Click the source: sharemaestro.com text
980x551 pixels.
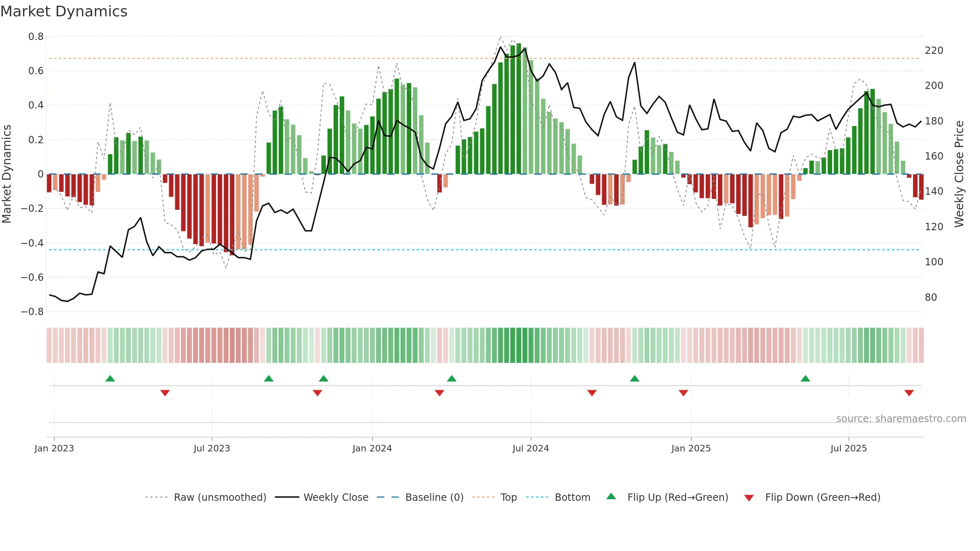[901, 419]
